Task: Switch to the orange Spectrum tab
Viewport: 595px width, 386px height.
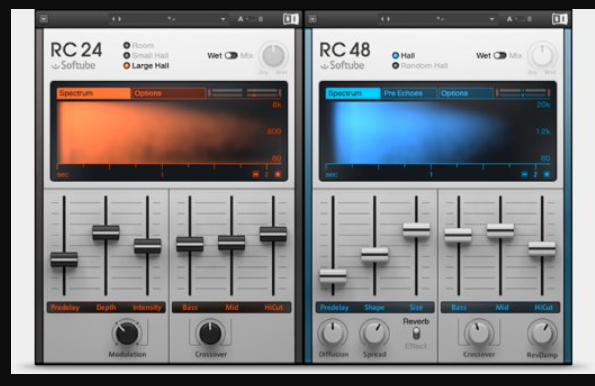Action: pos(93,93)
